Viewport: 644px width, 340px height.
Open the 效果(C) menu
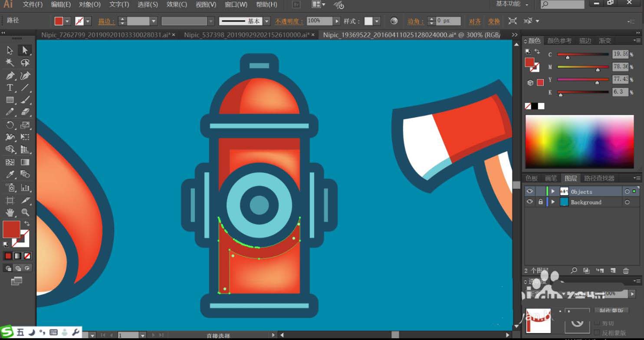[x=177, y=4]
